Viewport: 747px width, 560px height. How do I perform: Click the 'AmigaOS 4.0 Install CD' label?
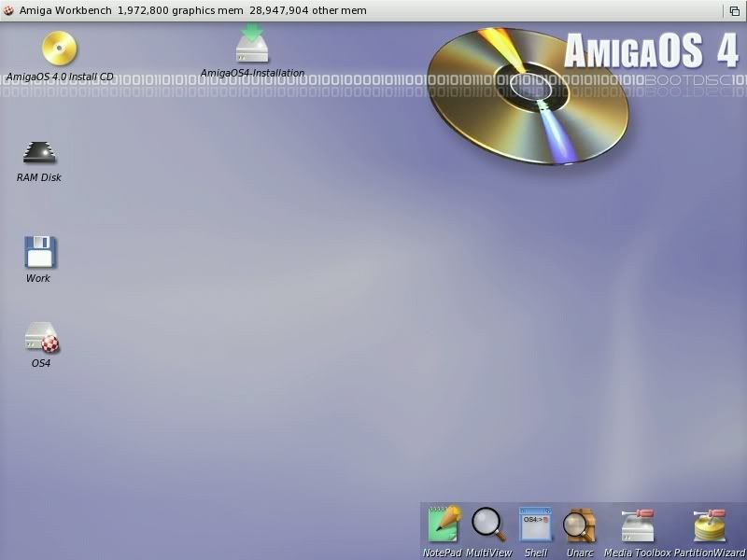pos(60,77)
